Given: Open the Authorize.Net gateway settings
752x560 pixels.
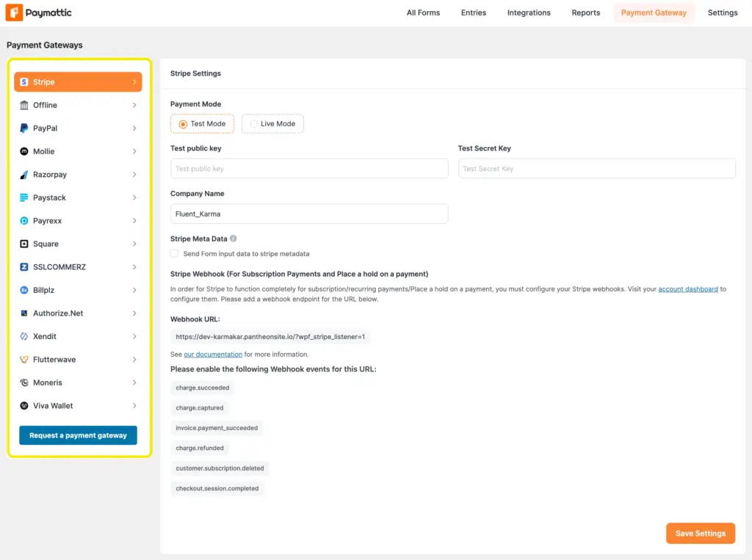Looking at the screenshot, I should pos(77,313).
